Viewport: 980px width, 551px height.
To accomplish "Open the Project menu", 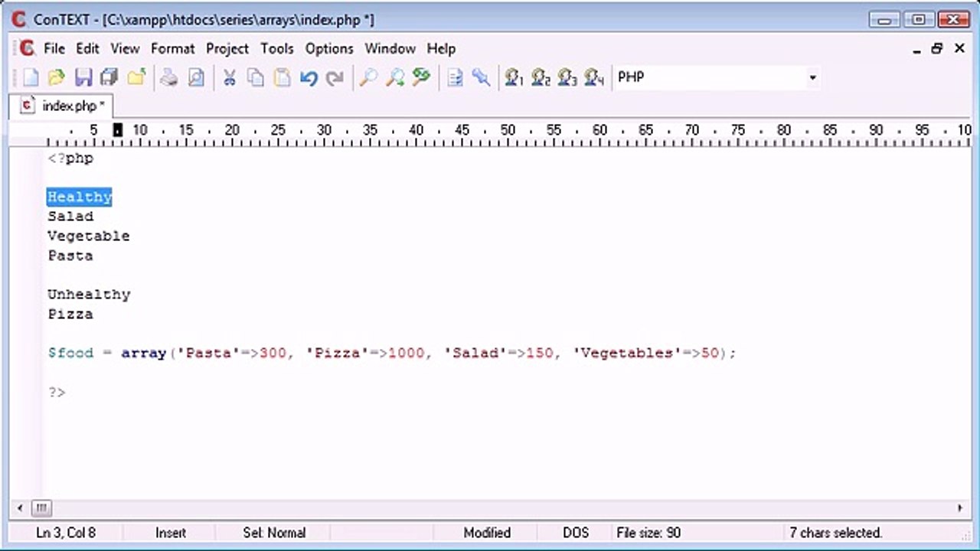I will (x=227, y=48).
